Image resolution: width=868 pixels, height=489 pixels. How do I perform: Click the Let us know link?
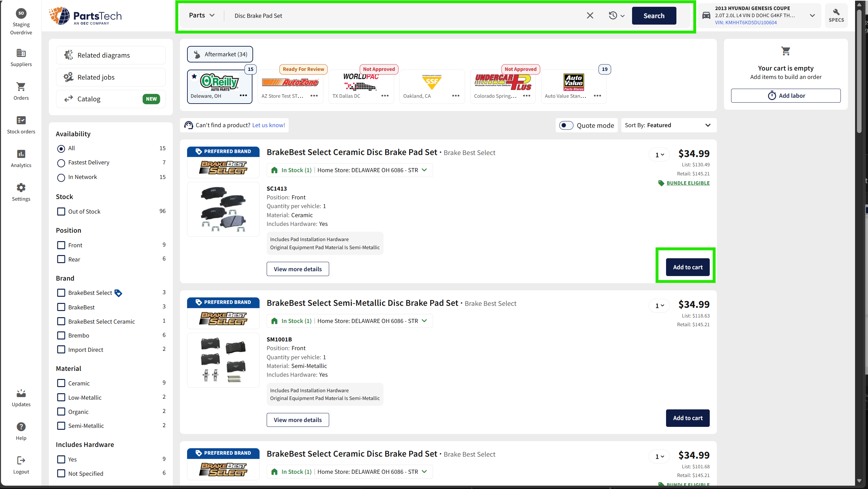[x=268, y=125]
